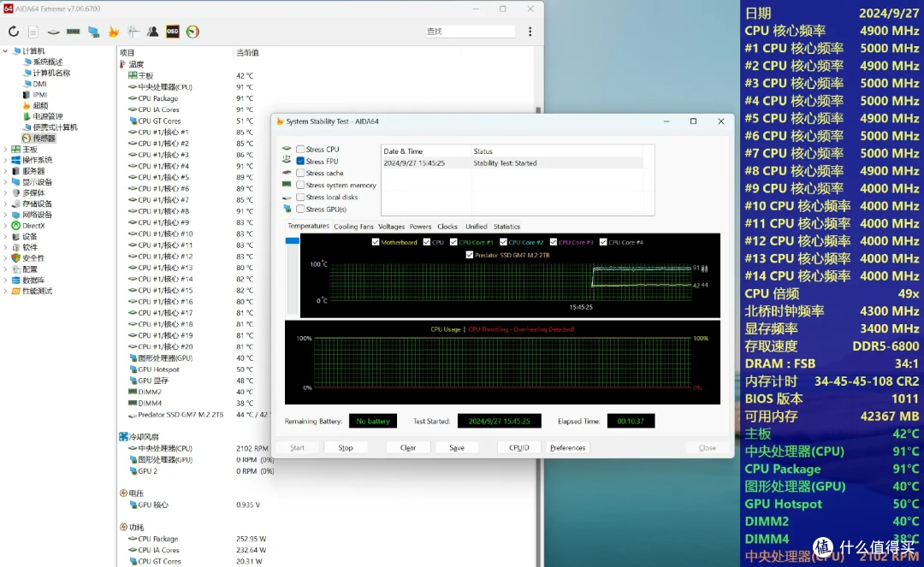Click the user silhouette toolbar icon
This screenshot has width=924, height=567.
pos(152,32)
